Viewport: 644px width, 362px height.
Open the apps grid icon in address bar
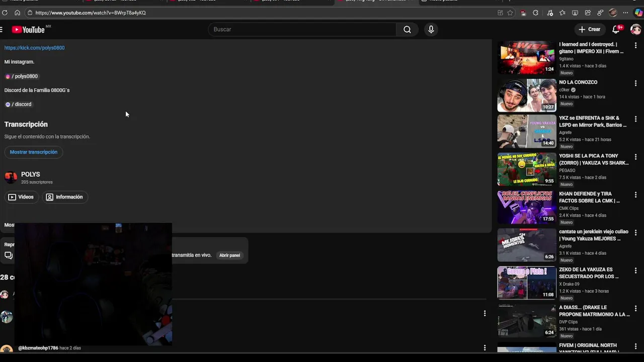point(500,13)
